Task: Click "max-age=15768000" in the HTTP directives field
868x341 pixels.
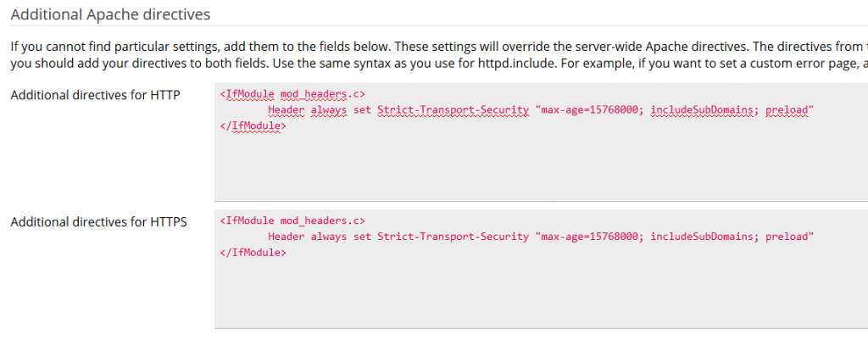Action: point(590,110)
